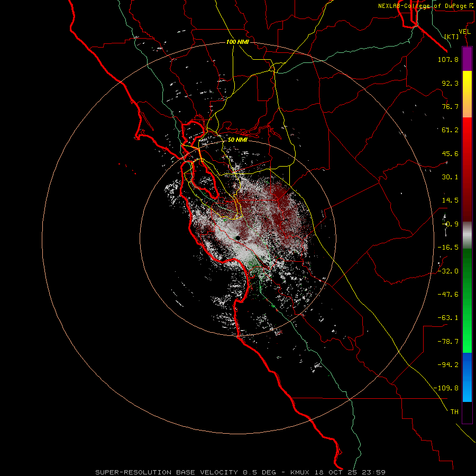
Task: Click the -32.0 velocity scale value
Action: pos(448,271)
